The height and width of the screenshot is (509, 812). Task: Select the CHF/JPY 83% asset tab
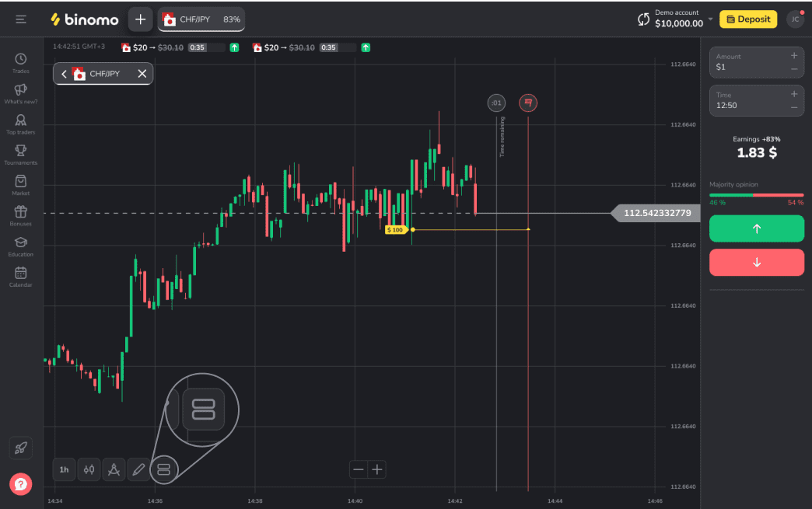201,19
